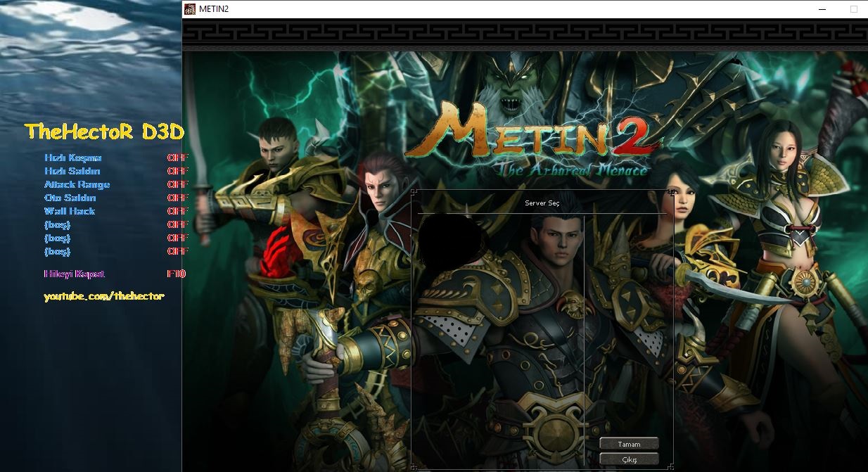The image size is (868, 472).
Task: Choose the Hileyi Kapat option
Action: point(75,274)
